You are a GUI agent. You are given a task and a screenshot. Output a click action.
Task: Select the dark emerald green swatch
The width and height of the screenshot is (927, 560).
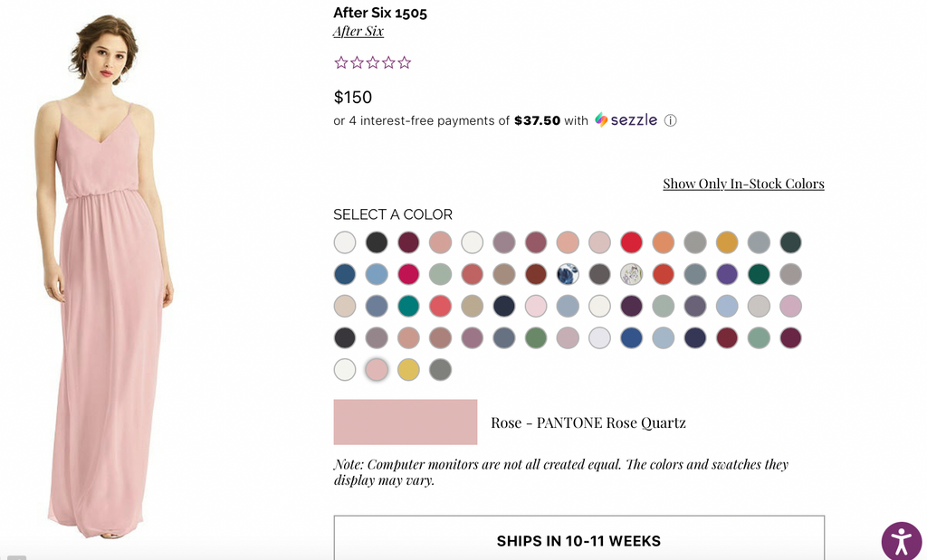click(x=758, y=274)
